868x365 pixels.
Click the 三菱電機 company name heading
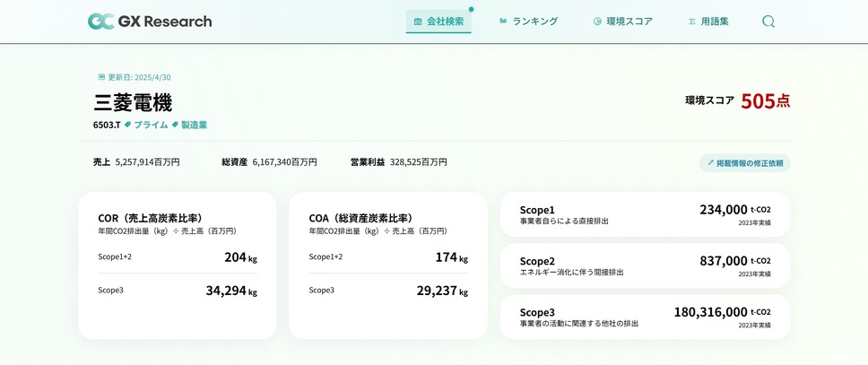point(133,102)
